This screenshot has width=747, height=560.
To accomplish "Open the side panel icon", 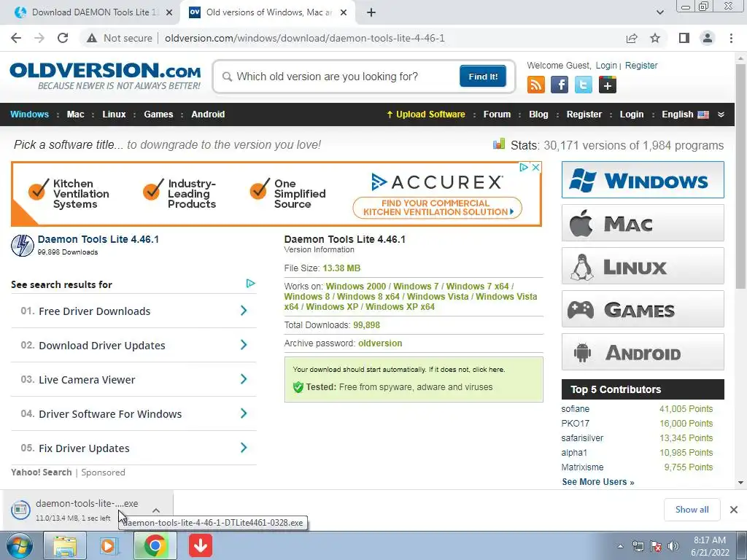I will pos(684,38).
